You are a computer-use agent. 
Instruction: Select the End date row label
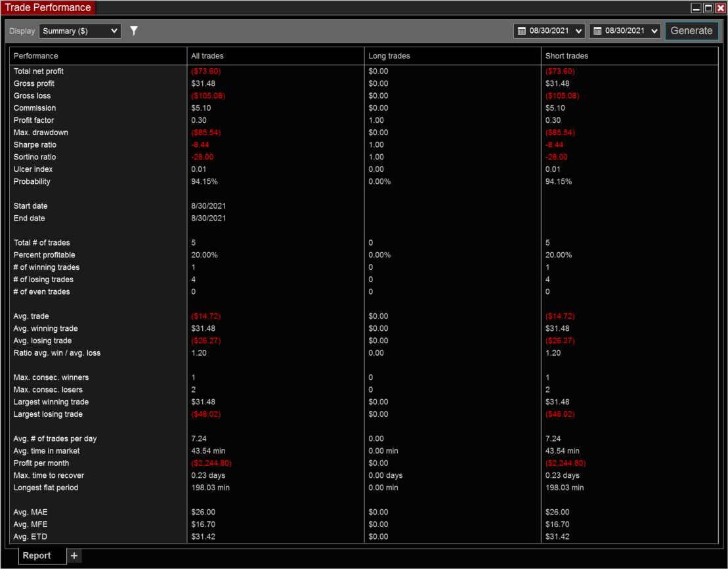[x=30, y=218]
